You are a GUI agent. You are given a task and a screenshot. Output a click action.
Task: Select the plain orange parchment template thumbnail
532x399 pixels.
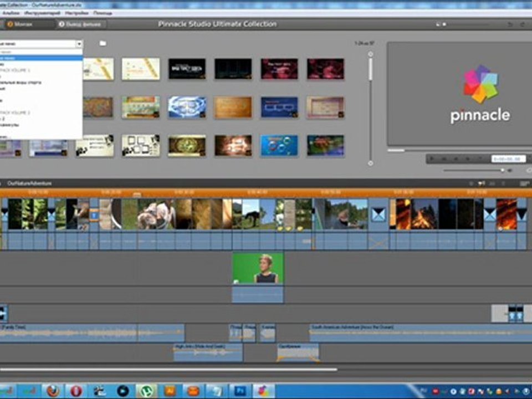(233, 107)
